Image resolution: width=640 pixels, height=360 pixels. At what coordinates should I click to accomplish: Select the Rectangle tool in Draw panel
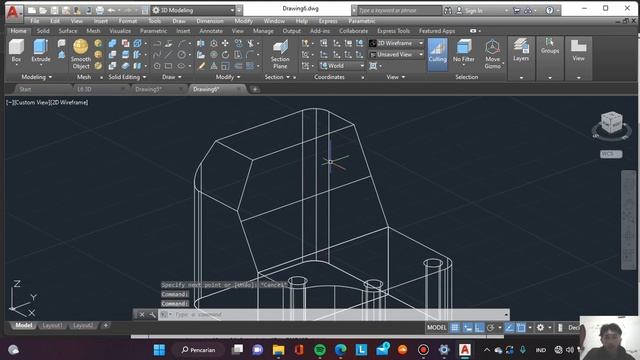click(x=168, y=66)
